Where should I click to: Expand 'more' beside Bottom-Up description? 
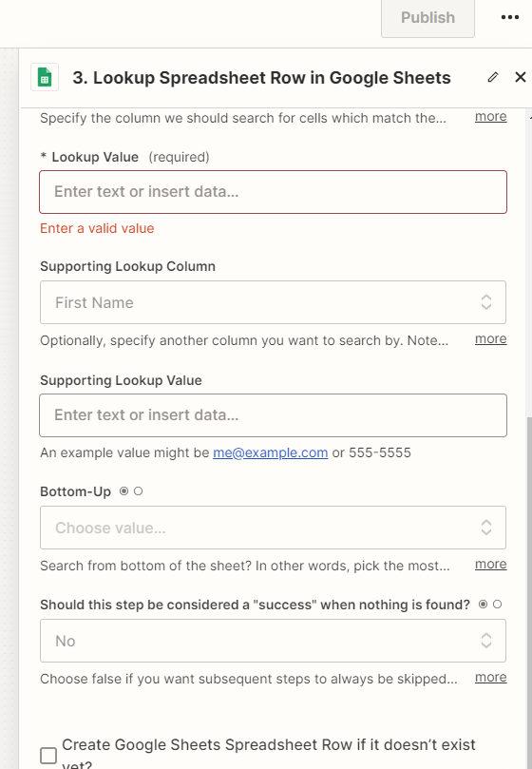491,564
